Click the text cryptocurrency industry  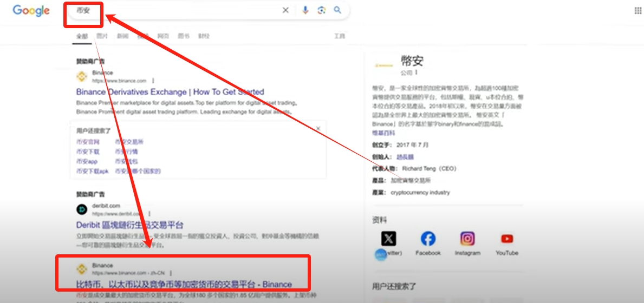pyautogui.click(x=420, y=192)
